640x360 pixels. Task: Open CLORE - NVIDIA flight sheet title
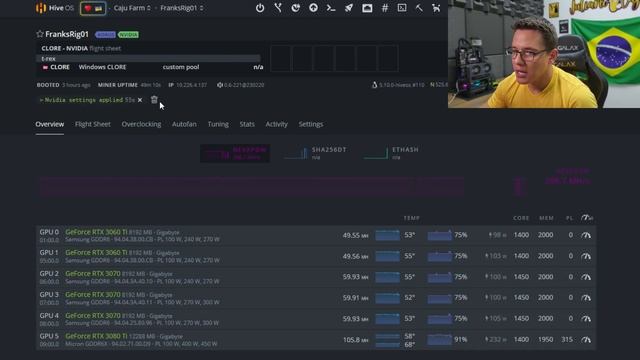click(x=64, y=48)
